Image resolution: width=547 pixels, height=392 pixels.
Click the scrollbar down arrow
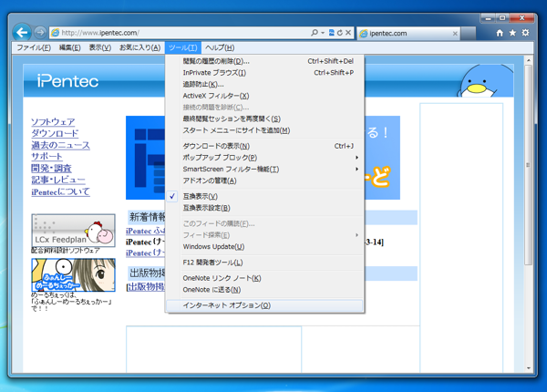pos(529,368)
